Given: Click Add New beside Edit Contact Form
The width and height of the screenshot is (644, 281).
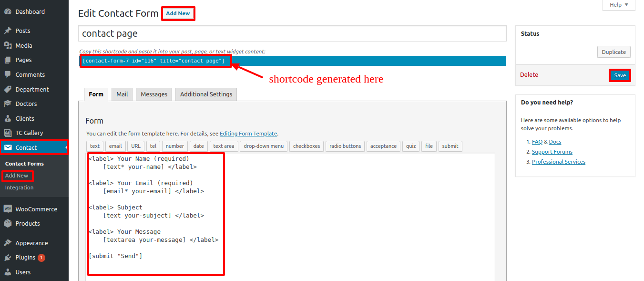Looking at the screenshot, I should coord(178,13).
